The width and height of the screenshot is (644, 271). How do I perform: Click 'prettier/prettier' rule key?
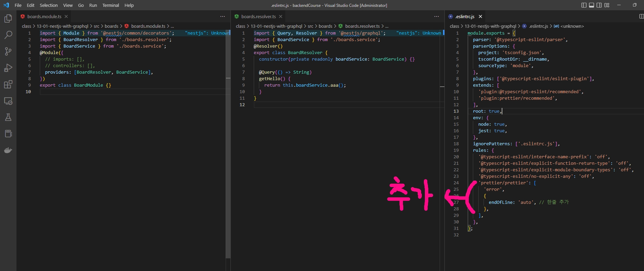click(x=503, y=183)
